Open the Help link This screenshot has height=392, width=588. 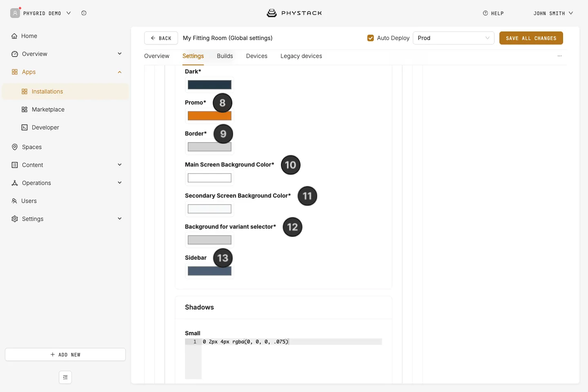pyautogui.click(x=493, y=13)
